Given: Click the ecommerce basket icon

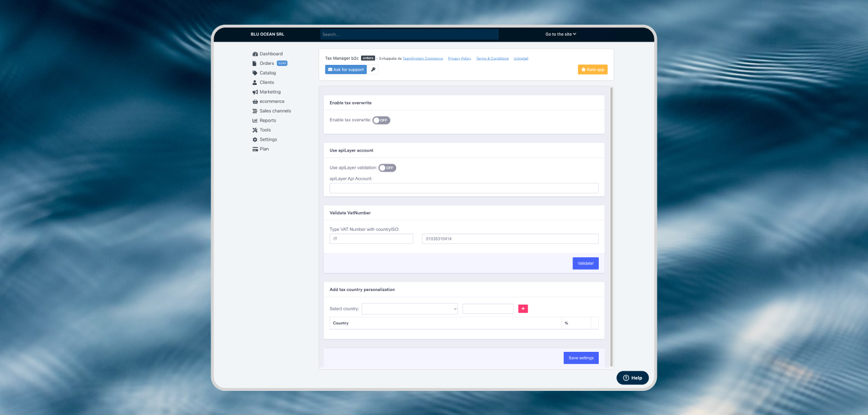Looking at the screenshot, I should [x=255, y=102].
